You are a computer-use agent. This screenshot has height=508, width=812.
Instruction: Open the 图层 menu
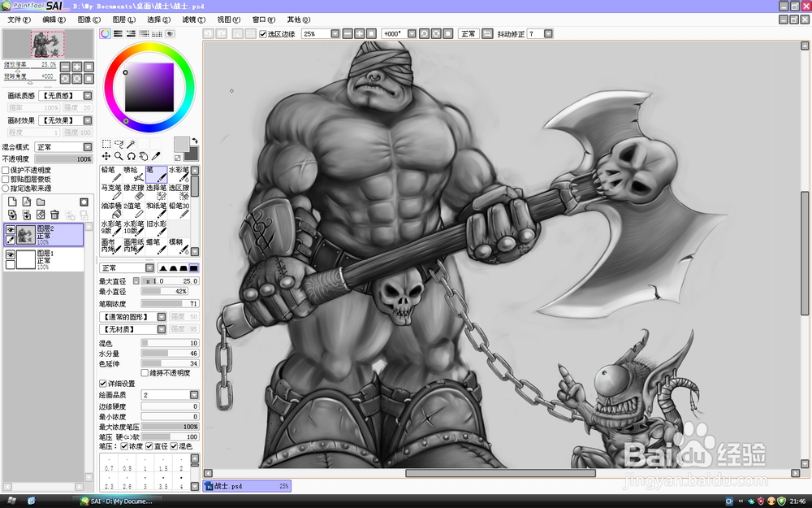(x=123, y=20)
